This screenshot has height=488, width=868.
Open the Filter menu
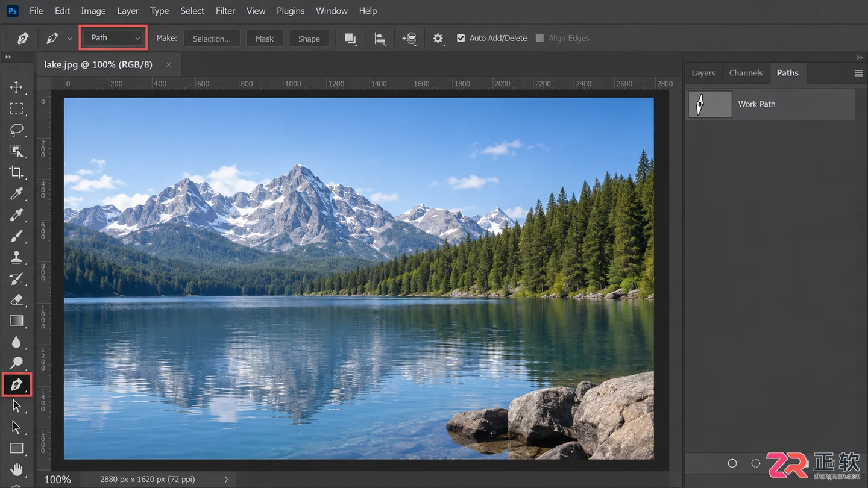tap(225, 11)
